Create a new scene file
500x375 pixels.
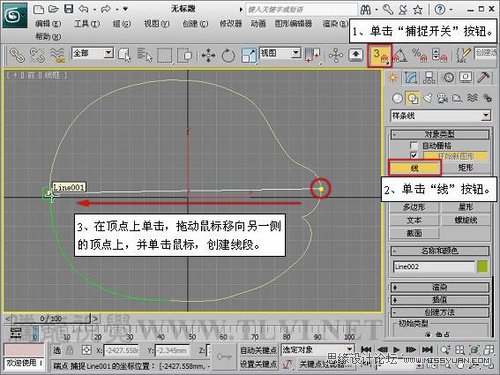click(x=38, y=9)
